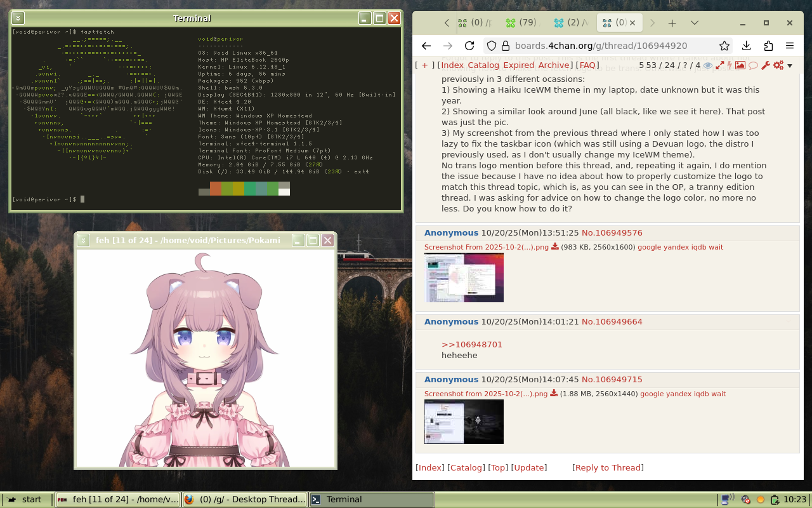Click Reply to Thread link
Image resolution: width=812 pixels, height=508 pixels.
pyautogui.click(x=608, y=467)
